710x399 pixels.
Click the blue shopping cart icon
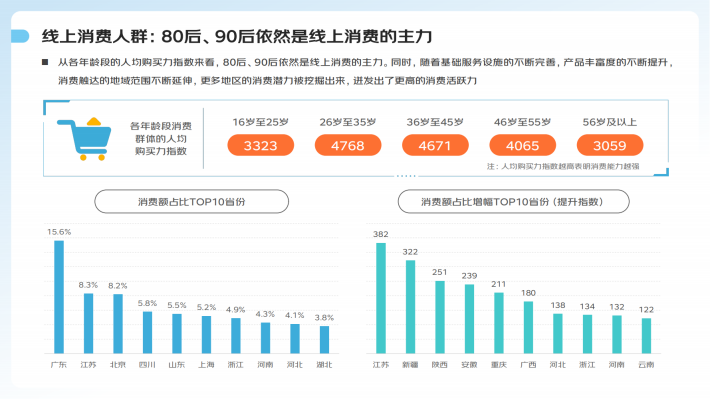coord(84,139)
